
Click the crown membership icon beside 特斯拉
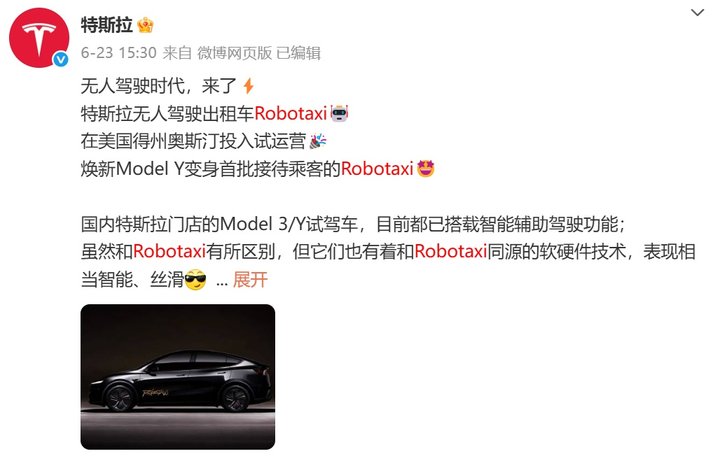point(145,25)
